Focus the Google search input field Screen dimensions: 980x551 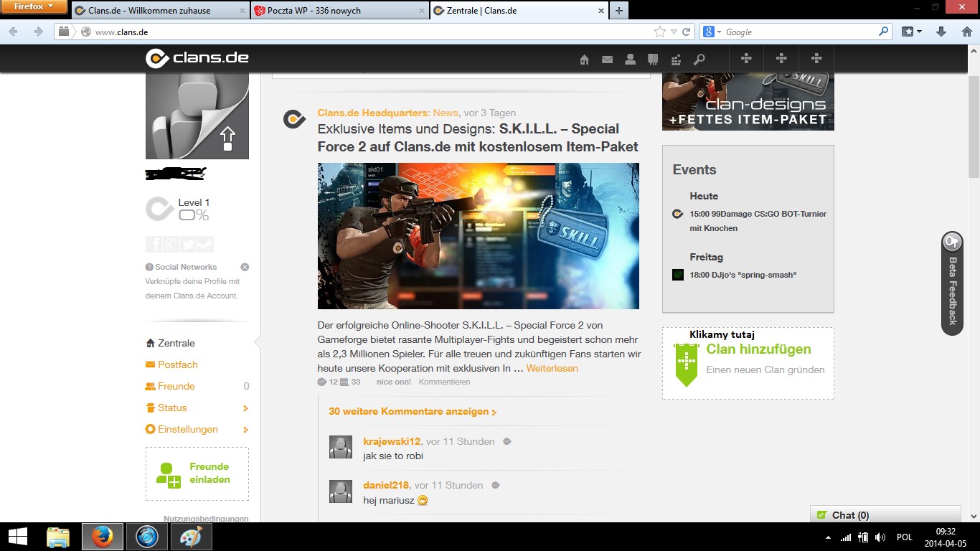click(x=800, y=32)
